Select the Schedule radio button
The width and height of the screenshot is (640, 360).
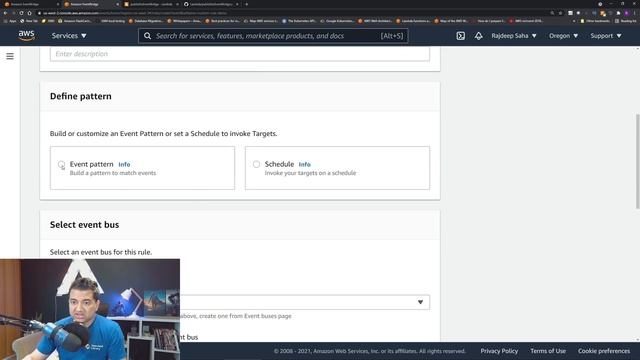[256, 164]
